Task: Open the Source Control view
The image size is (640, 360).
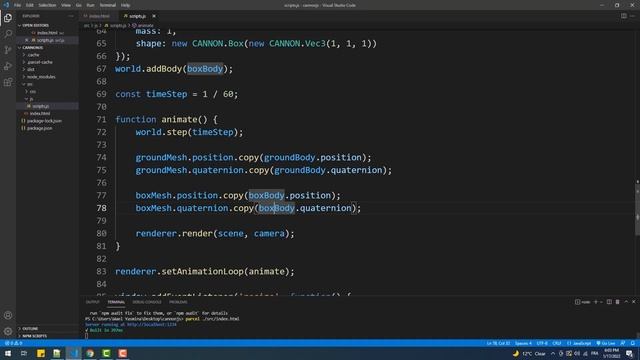Action: click(8, 50)
